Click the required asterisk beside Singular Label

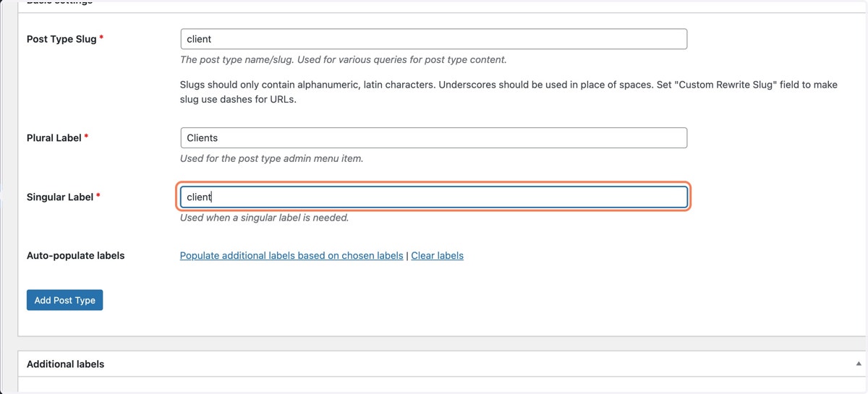tap(98, 195)
